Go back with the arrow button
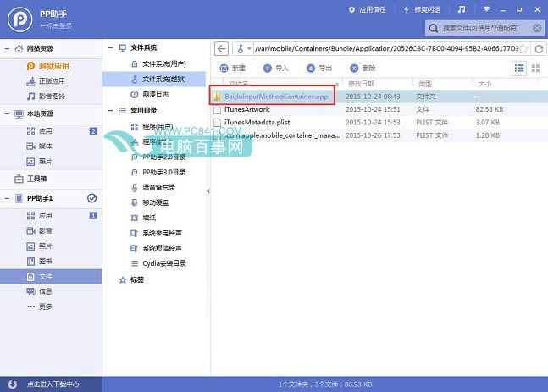 tap(221, 48)
